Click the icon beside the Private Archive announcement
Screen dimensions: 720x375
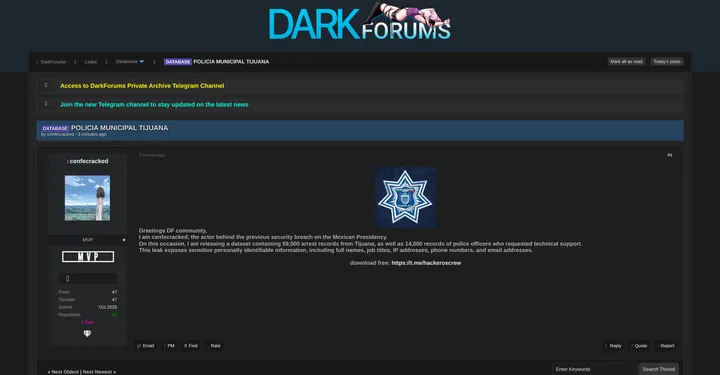46,85
